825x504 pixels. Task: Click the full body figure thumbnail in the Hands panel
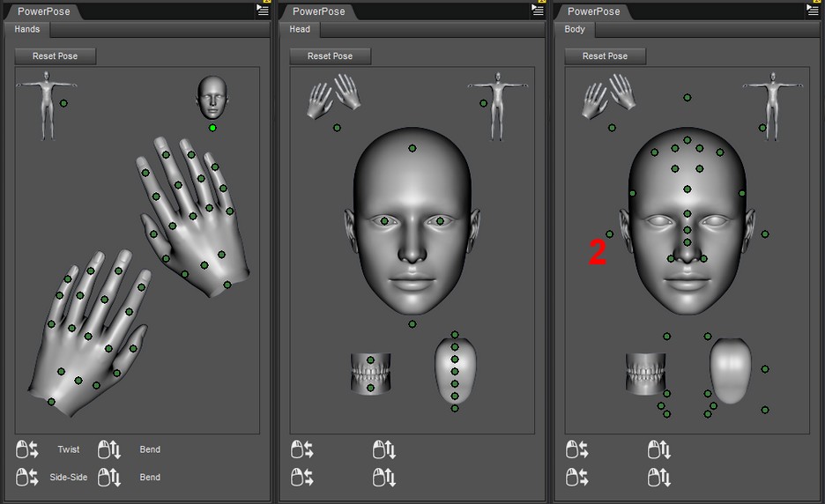point(47,106)
